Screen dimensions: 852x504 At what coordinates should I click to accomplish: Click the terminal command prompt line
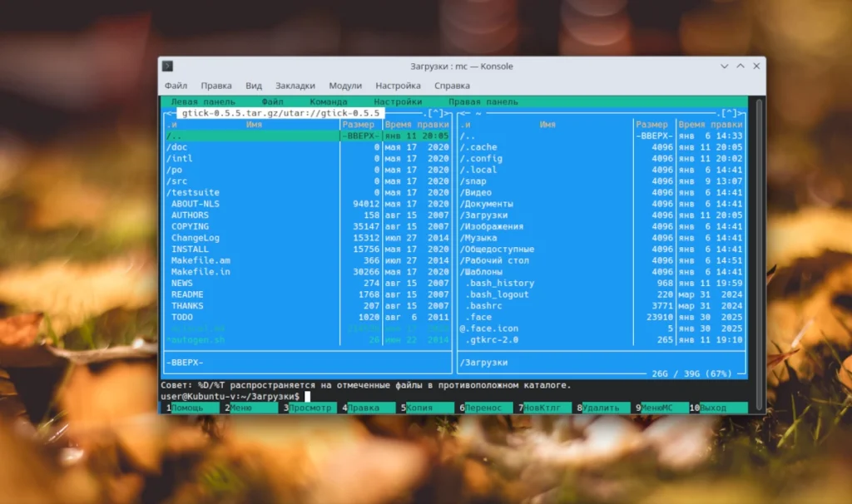tap(453, 397)
